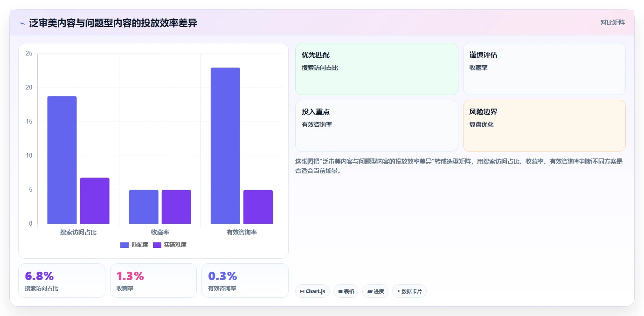
Task: Click the 匹配度 legend color swatch
Action: 125,245
